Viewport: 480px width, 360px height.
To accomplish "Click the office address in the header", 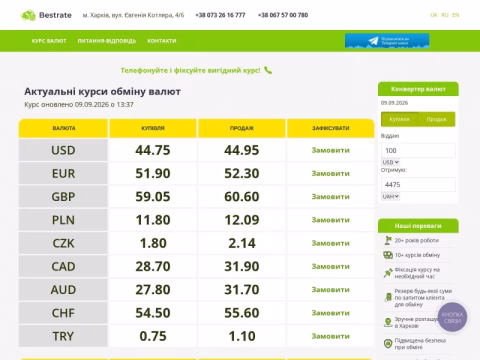I will (133, 15).
